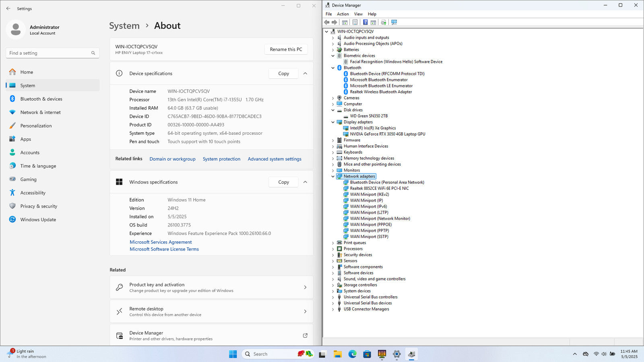Click the Find a setting search box
This screenshot has width=644, height=362.
53,53
